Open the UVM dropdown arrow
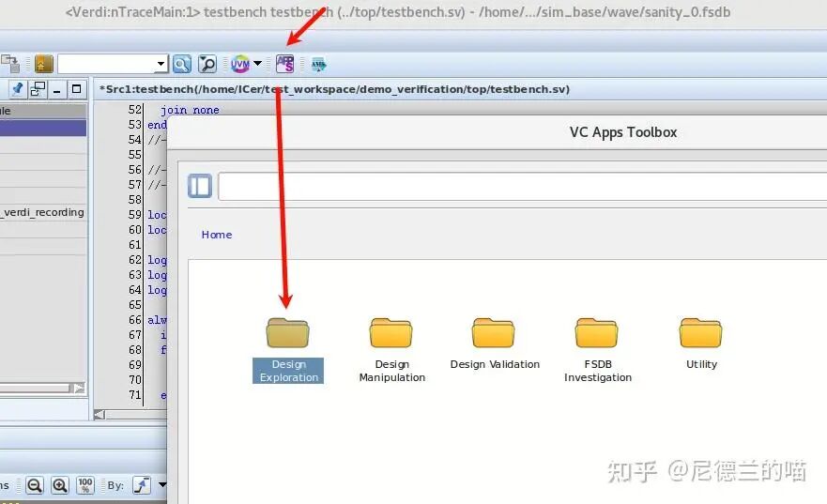This screenshot has width=827, height=504. coord(258,64)
